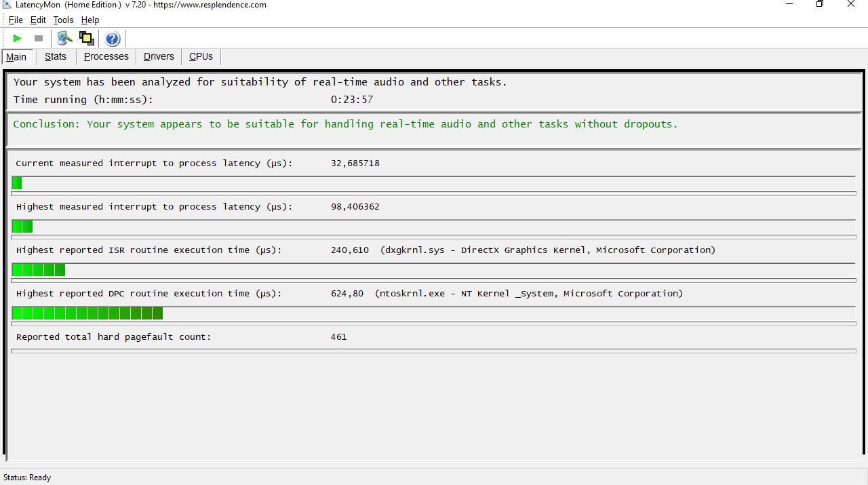This screenshot has height=485, width=868.
Task: Click 'Reported total hard pagefault count' label
Action: click(114, 337)
